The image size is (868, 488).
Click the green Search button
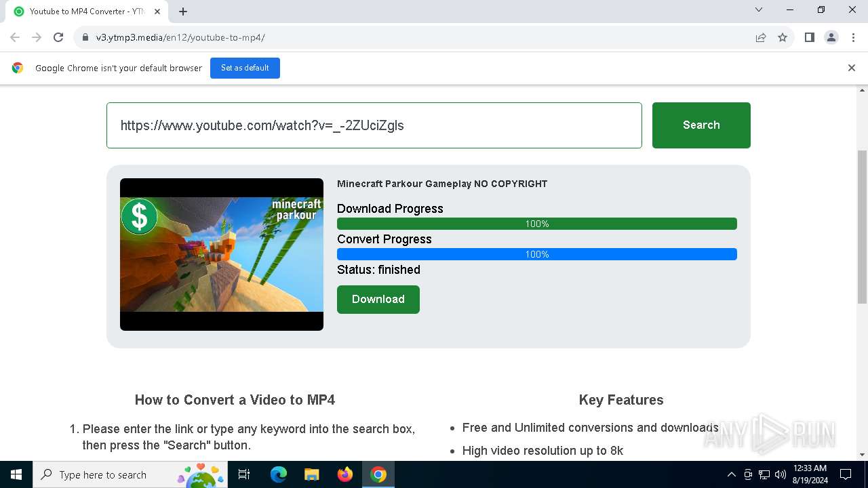701,125
